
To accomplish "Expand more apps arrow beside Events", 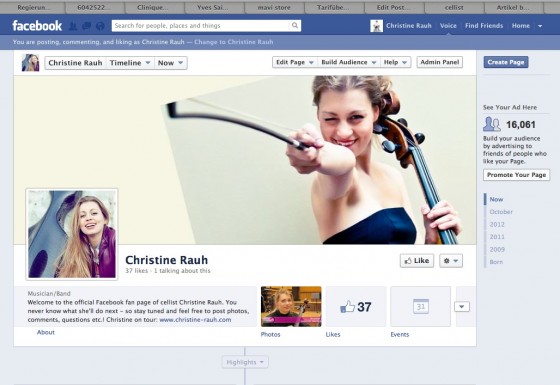I will pos(462,306).
